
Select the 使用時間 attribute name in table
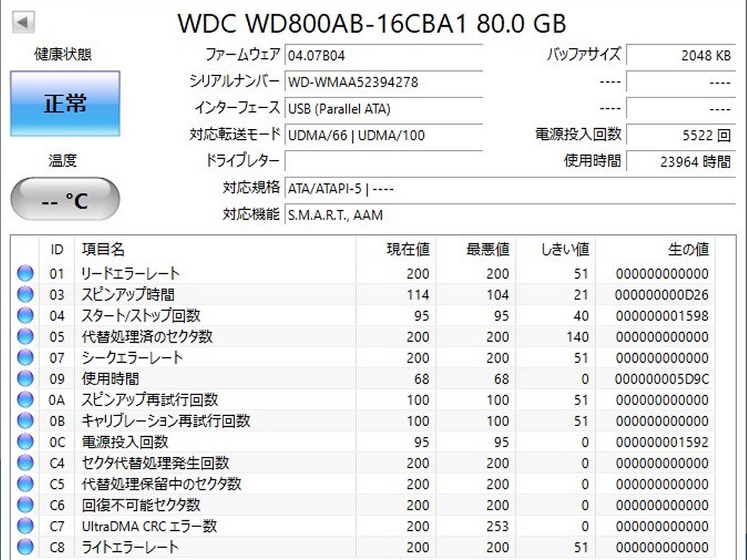[x=110, y=378]
